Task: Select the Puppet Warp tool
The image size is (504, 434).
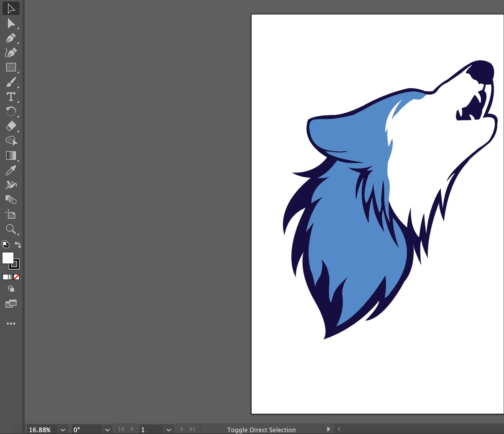Action: [11, 185]
